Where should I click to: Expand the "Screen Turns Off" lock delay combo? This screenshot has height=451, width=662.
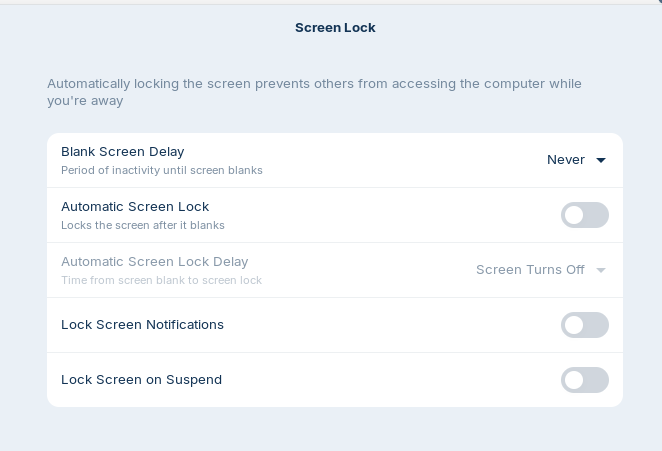click(x=530, y=270)
